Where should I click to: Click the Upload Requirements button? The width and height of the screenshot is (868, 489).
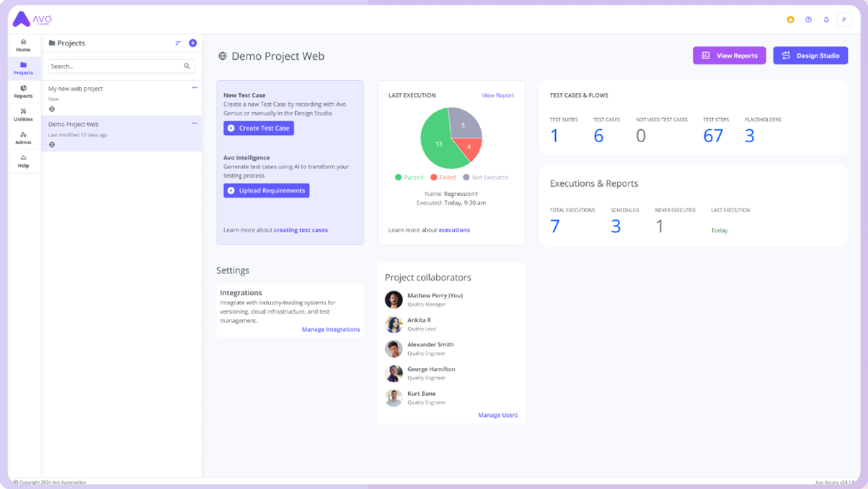pos(266,190)
